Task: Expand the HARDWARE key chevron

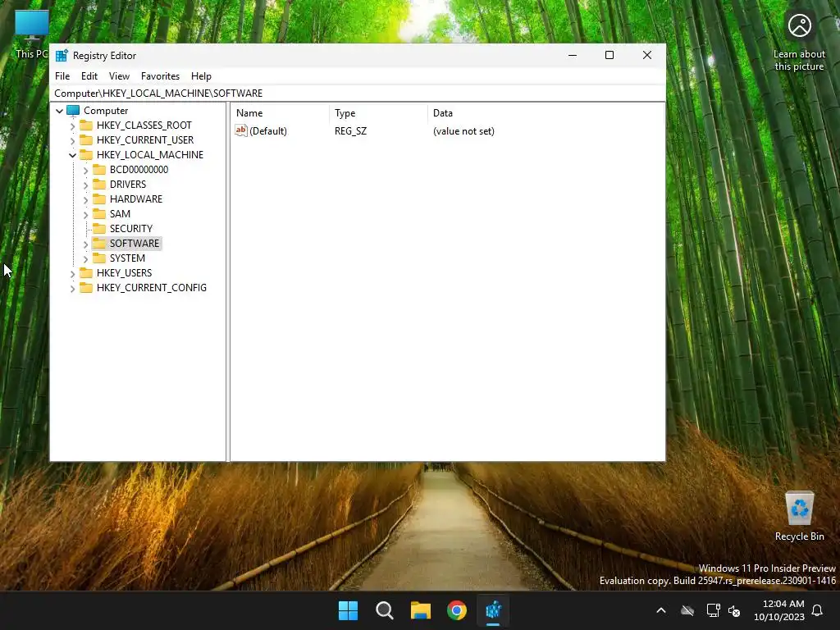Action: pos(85,199)
